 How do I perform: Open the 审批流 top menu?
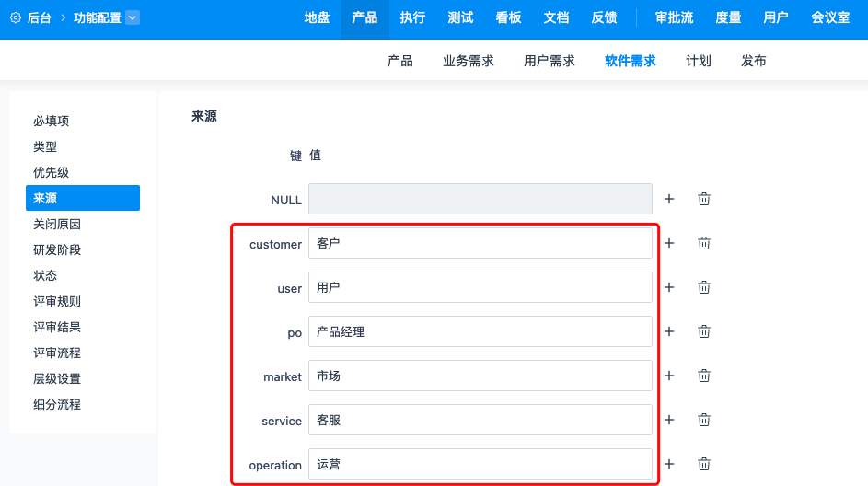click(x=675, y=17)
